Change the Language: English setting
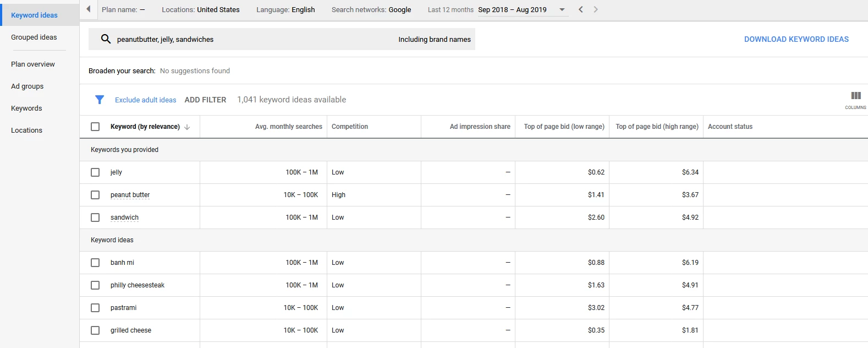 285,10
